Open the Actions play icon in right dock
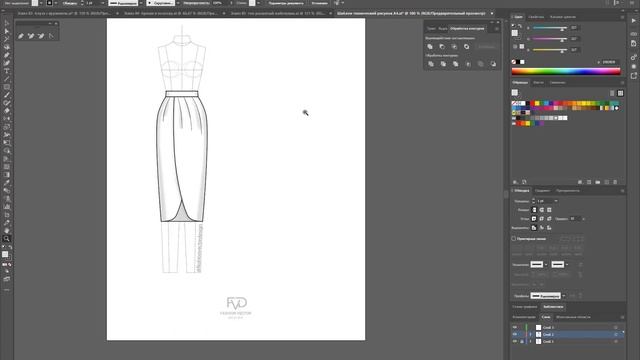Image resolution: width=640 pixels, height=360 pixels. click(633, 20)
